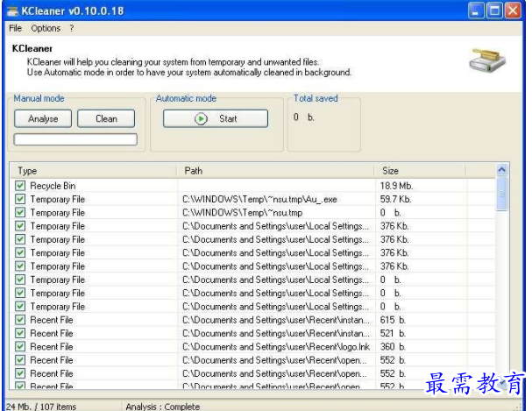This screenshot has width=532, height=411.
Task: Close the KCleaner window
Action: [x=513, y=11]
